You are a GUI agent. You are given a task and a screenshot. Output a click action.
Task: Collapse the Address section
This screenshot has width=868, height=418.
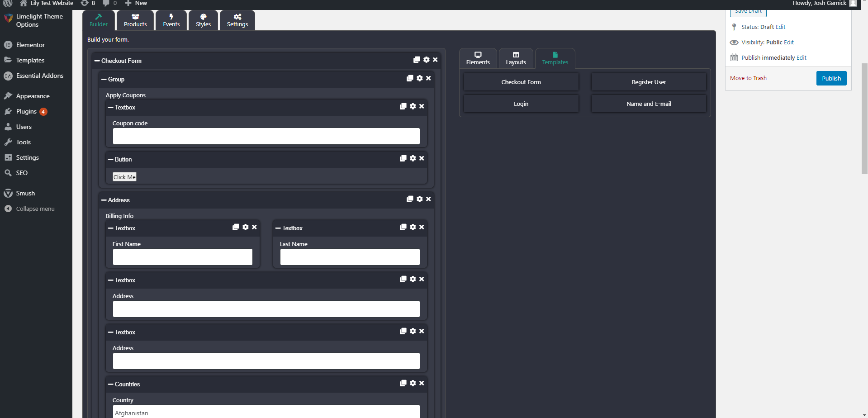pos(104,200)
